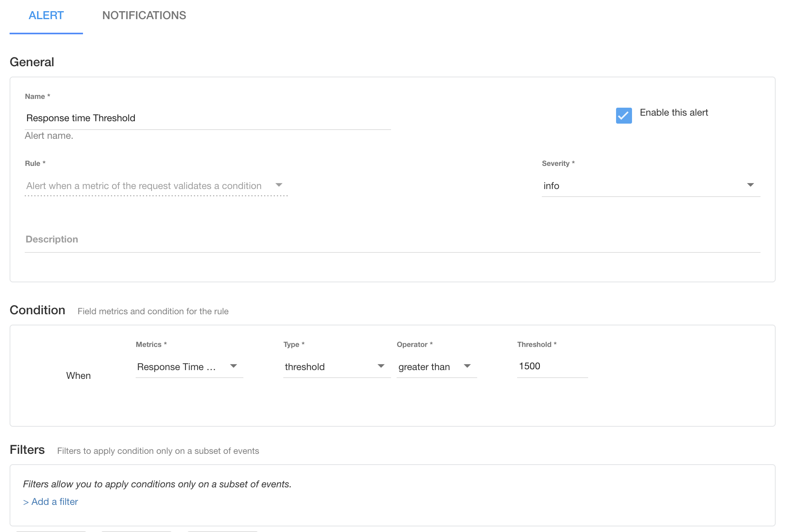Viewport: 798px width, 532px height.
Task: Click the Type dropdown arrow icon
Action: [381, 366]
